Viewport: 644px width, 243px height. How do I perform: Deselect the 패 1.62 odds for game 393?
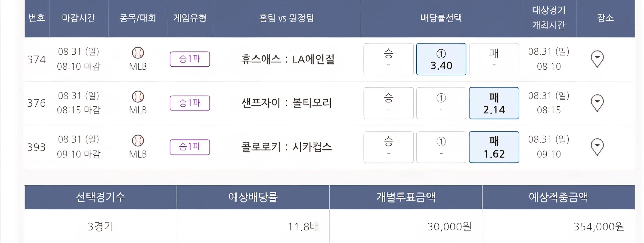click(494, 147)
